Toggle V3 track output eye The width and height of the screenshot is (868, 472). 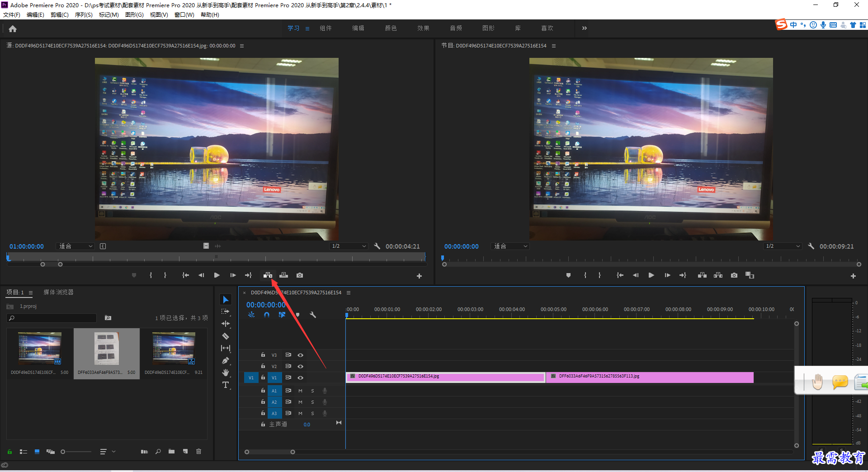point(300,355)
